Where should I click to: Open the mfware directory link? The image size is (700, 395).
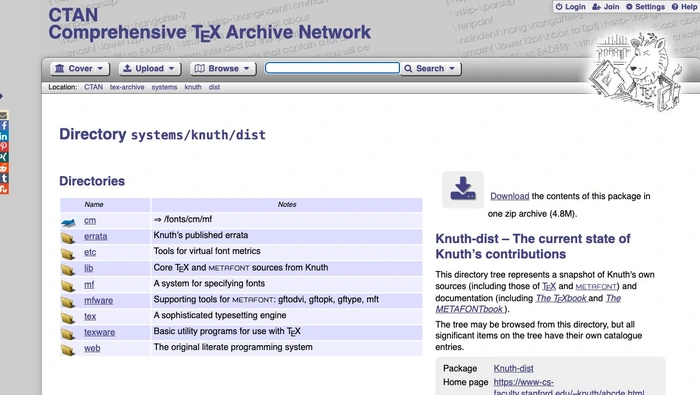click(98, 300)
